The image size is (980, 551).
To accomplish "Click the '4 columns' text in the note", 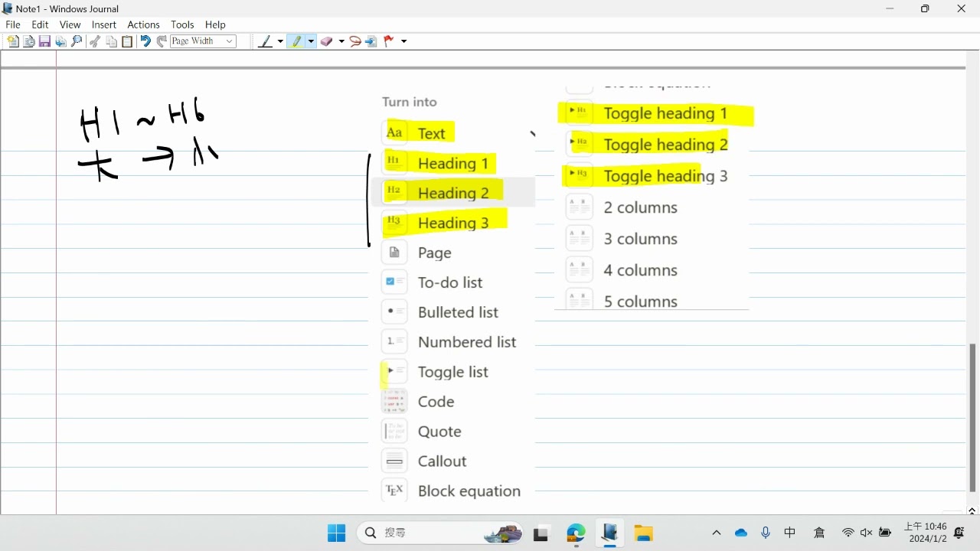I will tap(641, 271).
